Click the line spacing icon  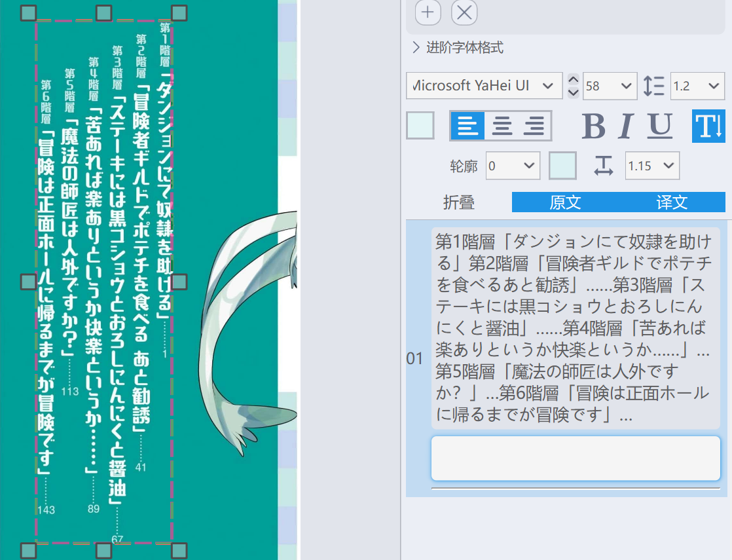(x=653, y=86)
